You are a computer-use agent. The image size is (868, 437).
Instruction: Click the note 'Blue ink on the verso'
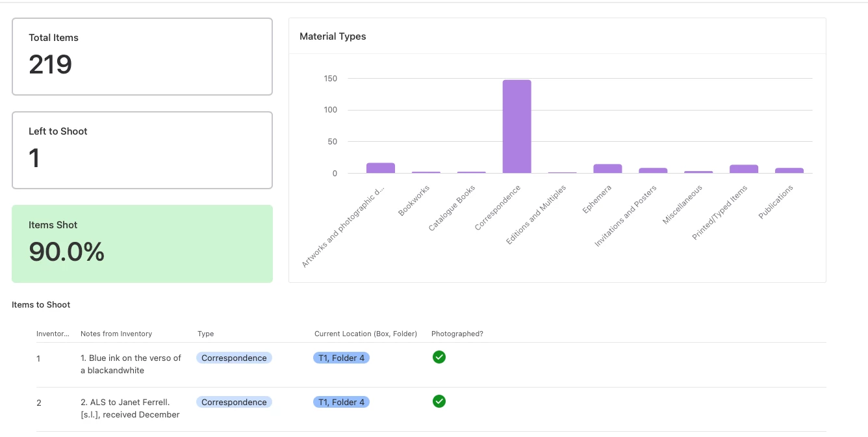point(131,364)
